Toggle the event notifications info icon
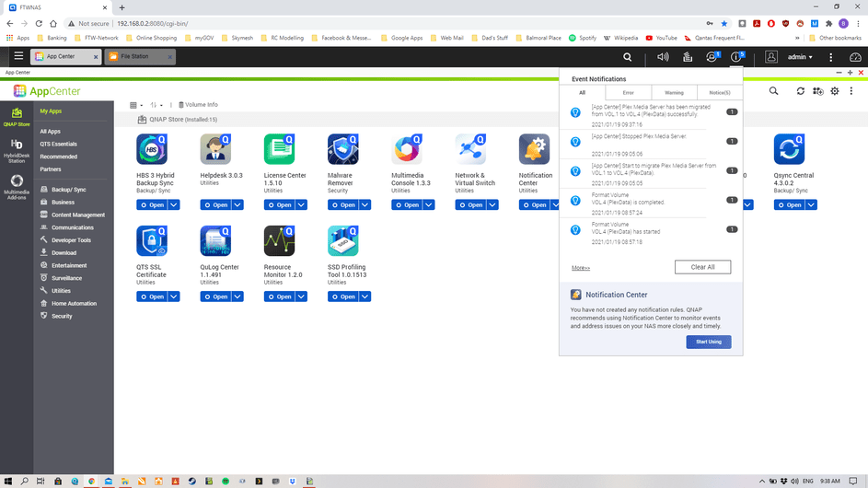 coord(736,56)
